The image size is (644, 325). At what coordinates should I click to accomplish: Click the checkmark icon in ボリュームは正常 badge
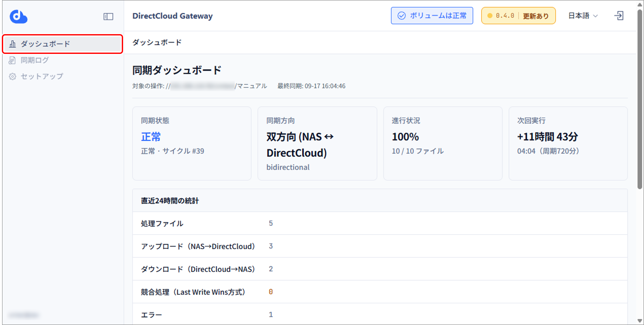(402, 16)
